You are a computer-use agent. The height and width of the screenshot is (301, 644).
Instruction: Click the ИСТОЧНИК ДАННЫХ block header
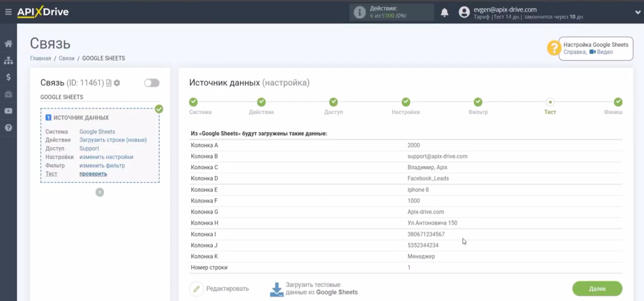click(77, 118)
